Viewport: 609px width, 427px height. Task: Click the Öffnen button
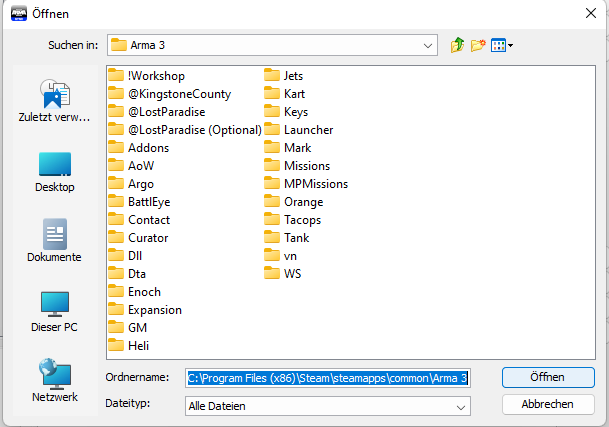click(548, 377)
